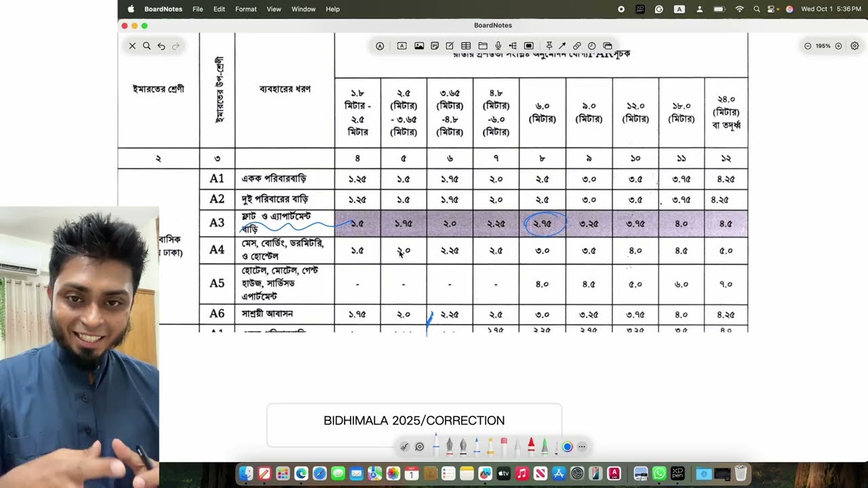Open the history clock icon
868x488 pixels.
pos(591,46)
